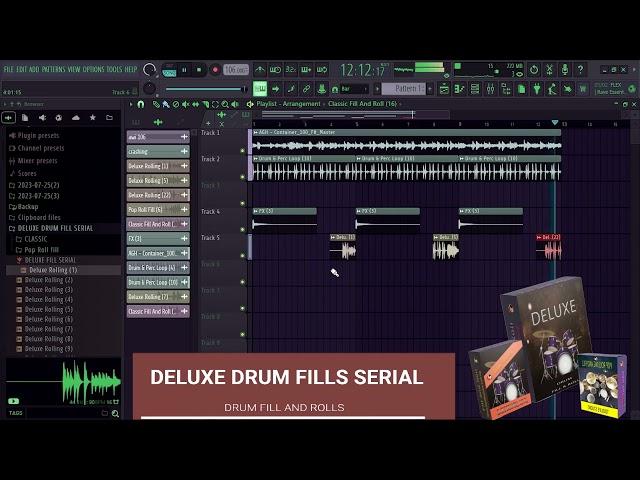
Task: Click the undo history circular arrow icon
Action: [534, 70]
